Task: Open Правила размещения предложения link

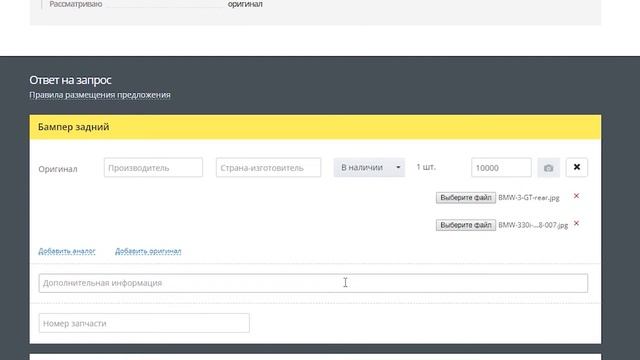Action: coord(100,95)
